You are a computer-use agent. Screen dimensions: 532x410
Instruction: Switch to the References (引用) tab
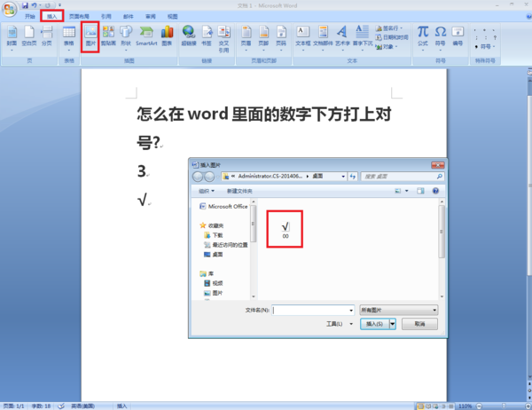[106, 16]
